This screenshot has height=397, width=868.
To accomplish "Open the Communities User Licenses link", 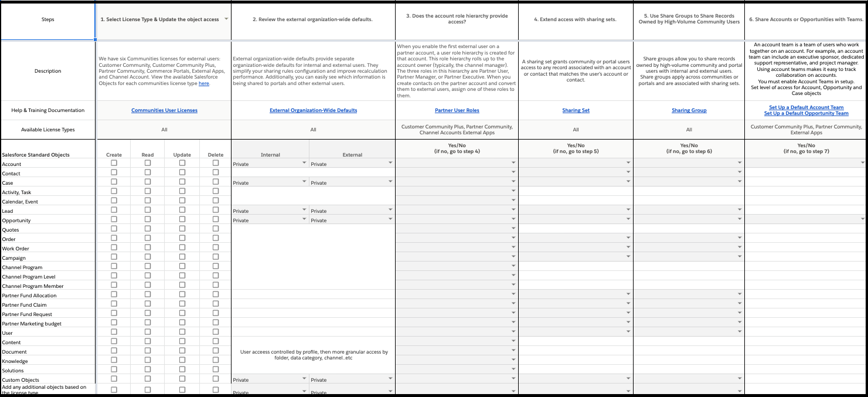I will pyautogui.click(x=164, y=110).
